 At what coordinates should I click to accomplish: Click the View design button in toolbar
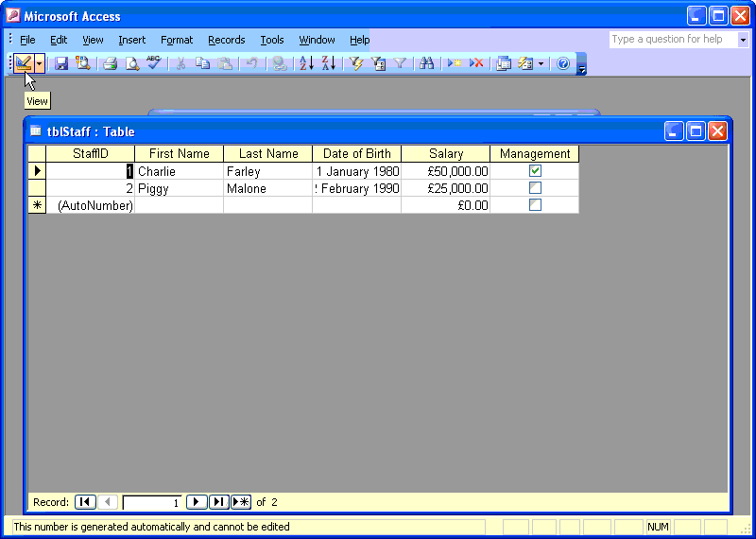[x=23, y=63]
